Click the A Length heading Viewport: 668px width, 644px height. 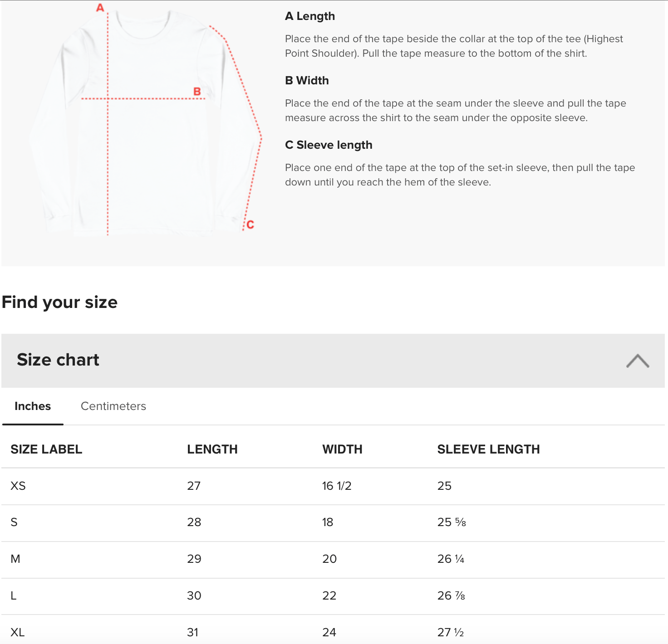[x=310, y=16]
